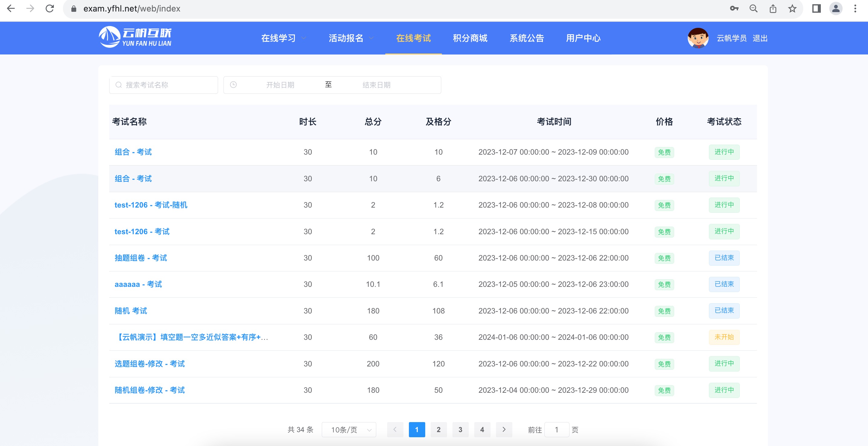868x446 pixels.
Task: Expand the 在线学习 menu
Action: (283, 38)
